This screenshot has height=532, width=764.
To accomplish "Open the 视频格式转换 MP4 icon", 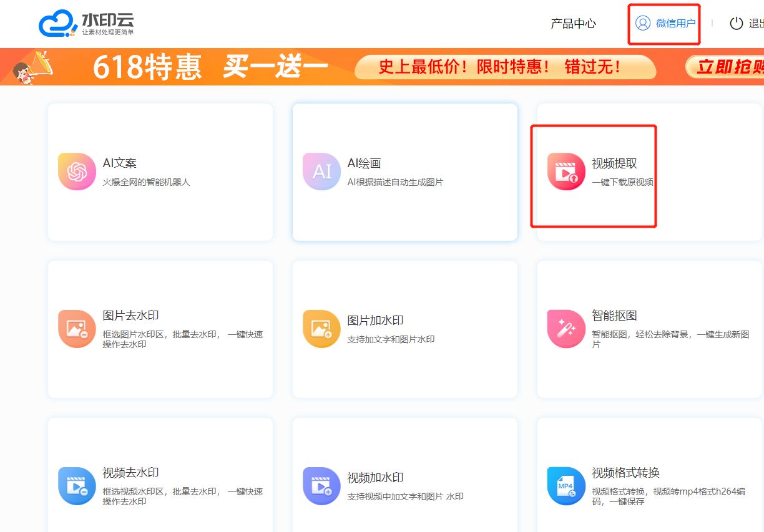I will point(566,486).
